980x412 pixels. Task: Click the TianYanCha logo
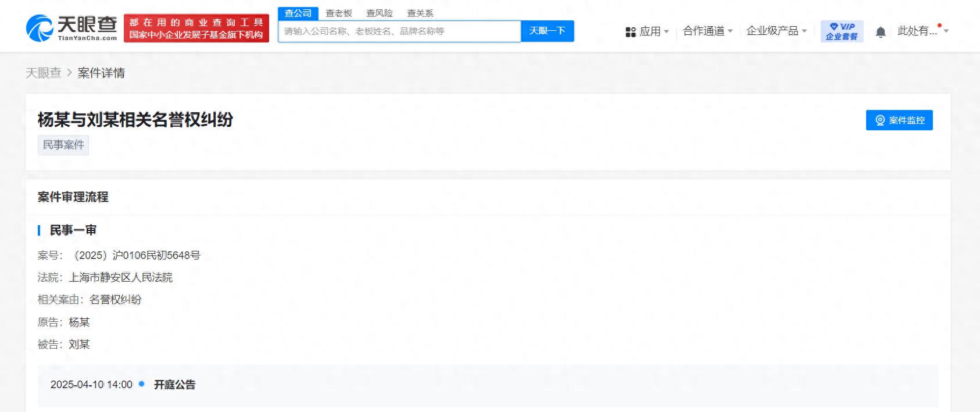tap(71, 28)
